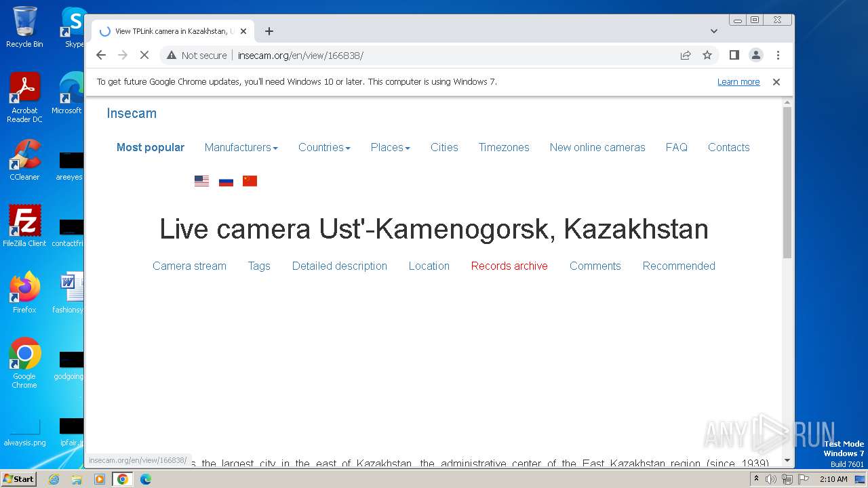Open the network tray icon
This screenshot has height=488, width=868.
tap(787, 479)
